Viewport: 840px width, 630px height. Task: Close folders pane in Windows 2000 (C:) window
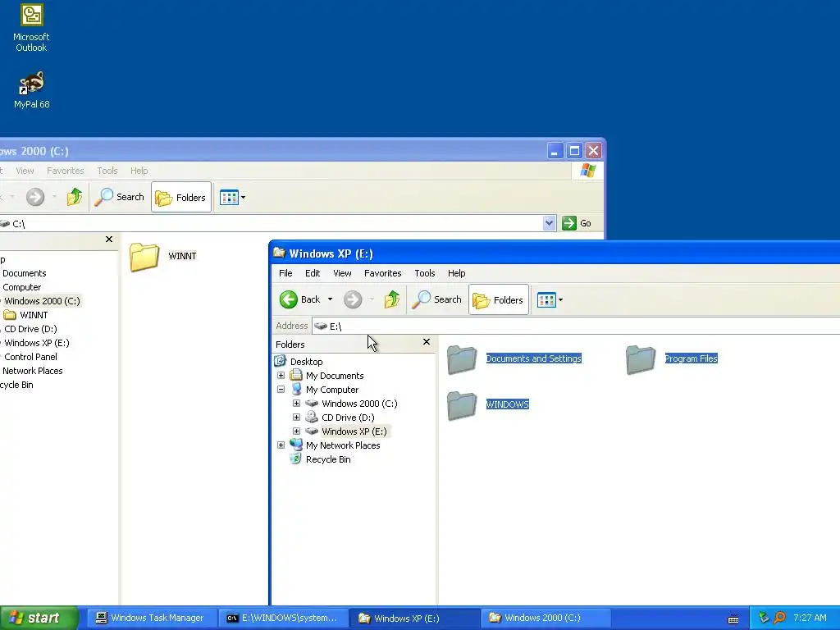pyautogui.click(x=109, y=239)
